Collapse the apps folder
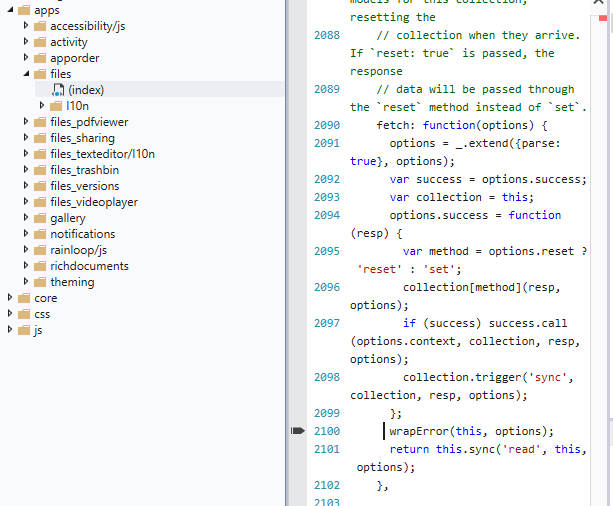Image resolution: width=613 pixels, height=506 pixels. 10,9
